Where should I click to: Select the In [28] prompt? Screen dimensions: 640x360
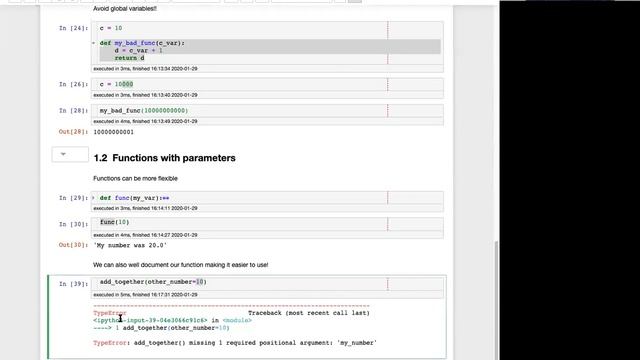(73, 111)
